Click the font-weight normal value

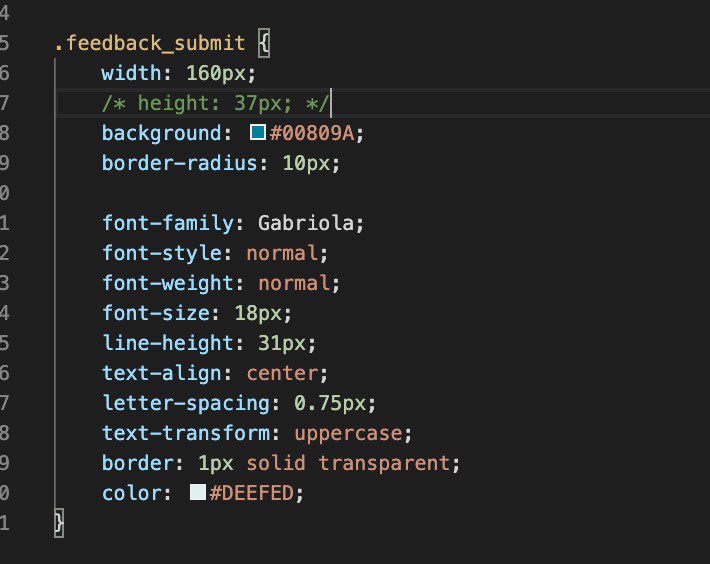tap(294, 283)
